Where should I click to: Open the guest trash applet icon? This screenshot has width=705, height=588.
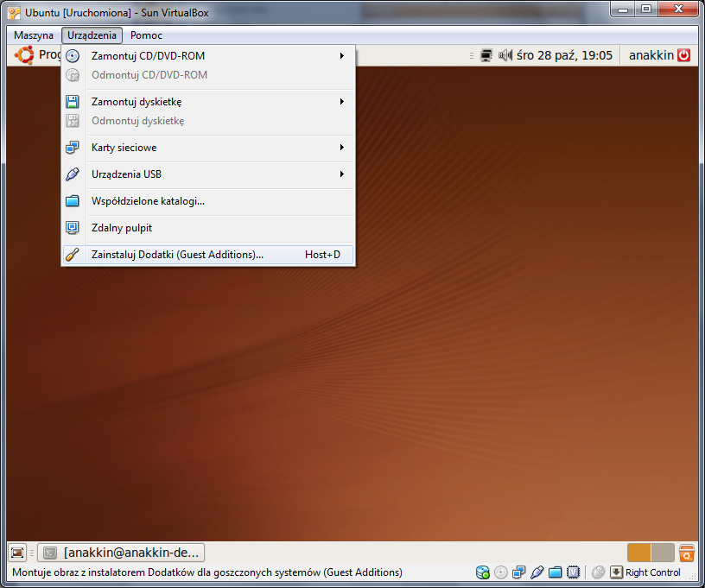[687, 553]
